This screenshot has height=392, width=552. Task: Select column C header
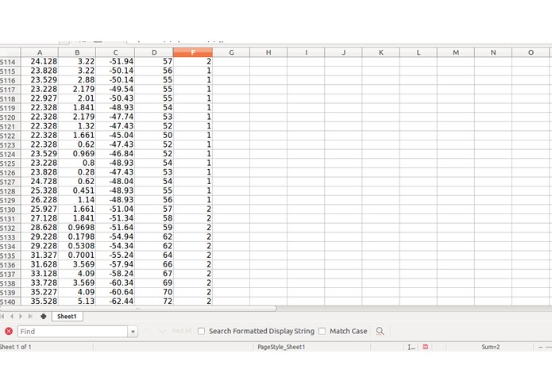pos(115,52)
